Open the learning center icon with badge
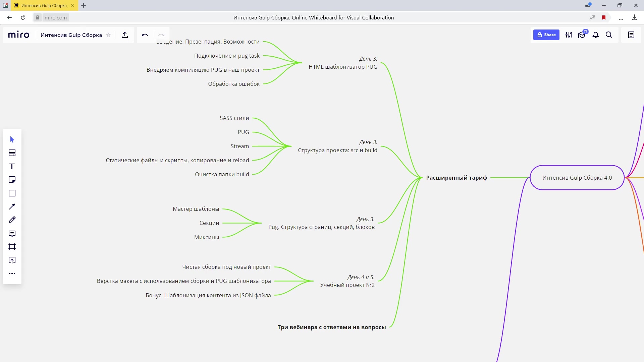Screen dimensions: 644x362 coord(582,35)
